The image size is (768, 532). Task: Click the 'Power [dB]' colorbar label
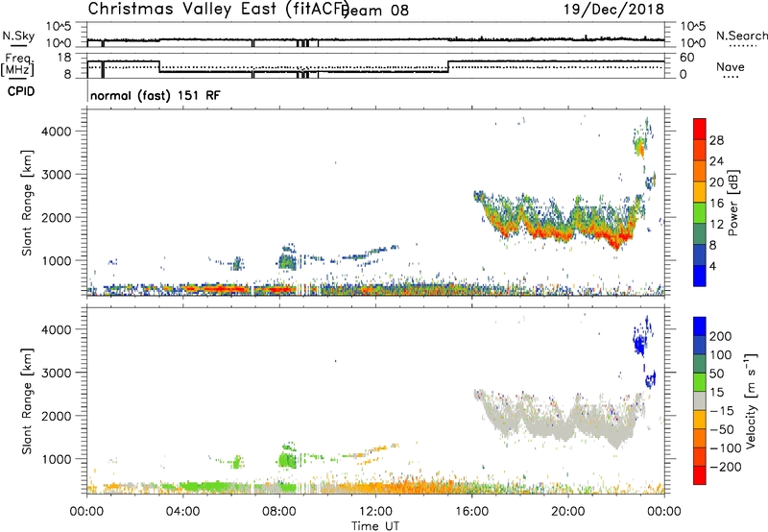pyautogui.click(x=732, y=203)
